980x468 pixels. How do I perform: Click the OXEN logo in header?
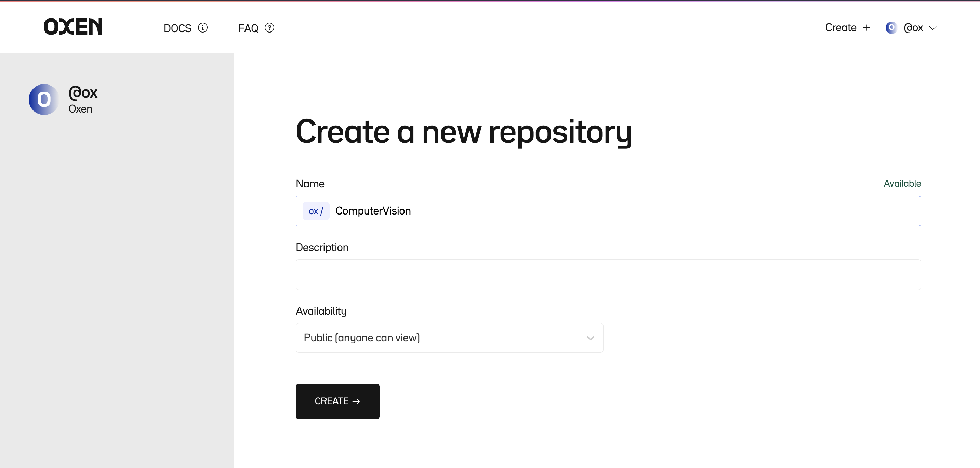(x=73, y=27)
